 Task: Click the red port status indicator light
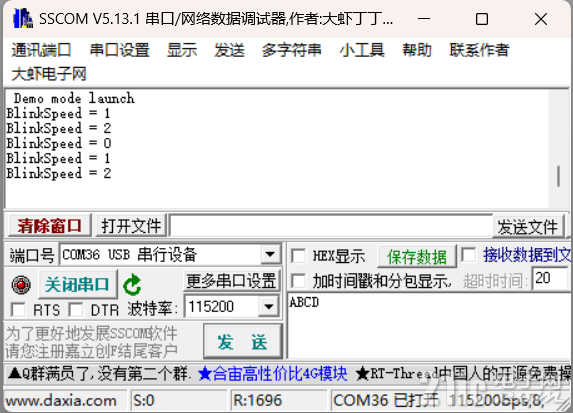click(21, 285)
